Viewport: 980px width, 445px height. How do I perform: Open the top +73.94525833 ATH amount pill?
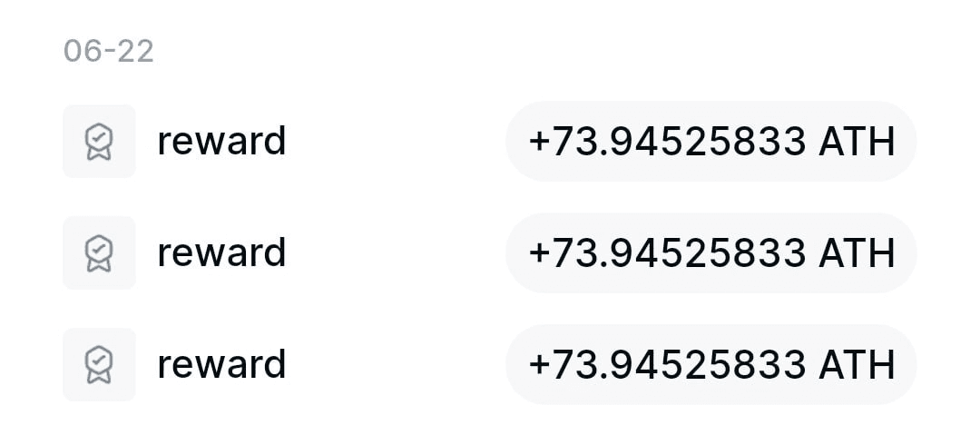[710, 142]
